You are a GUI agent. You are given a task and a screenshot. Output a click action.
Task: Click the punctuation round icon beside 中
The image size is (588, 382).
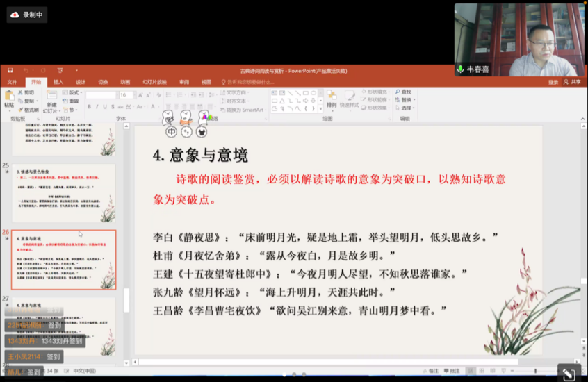point(186,132)
